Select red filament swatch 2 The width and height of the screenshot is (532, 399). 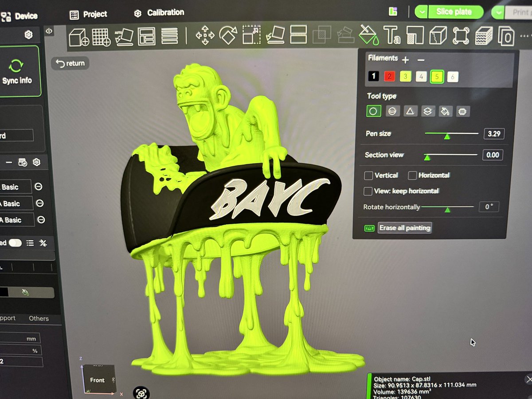(x=389, y=77)
